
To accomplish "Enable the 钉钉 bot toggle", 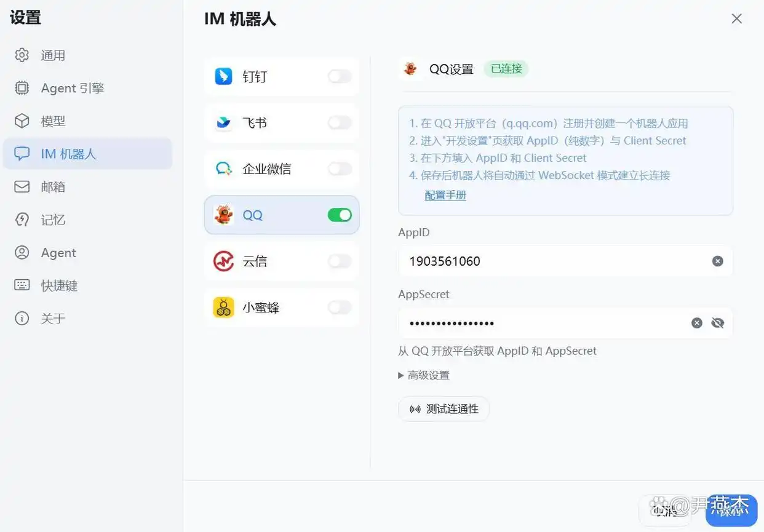I will 339,76.
